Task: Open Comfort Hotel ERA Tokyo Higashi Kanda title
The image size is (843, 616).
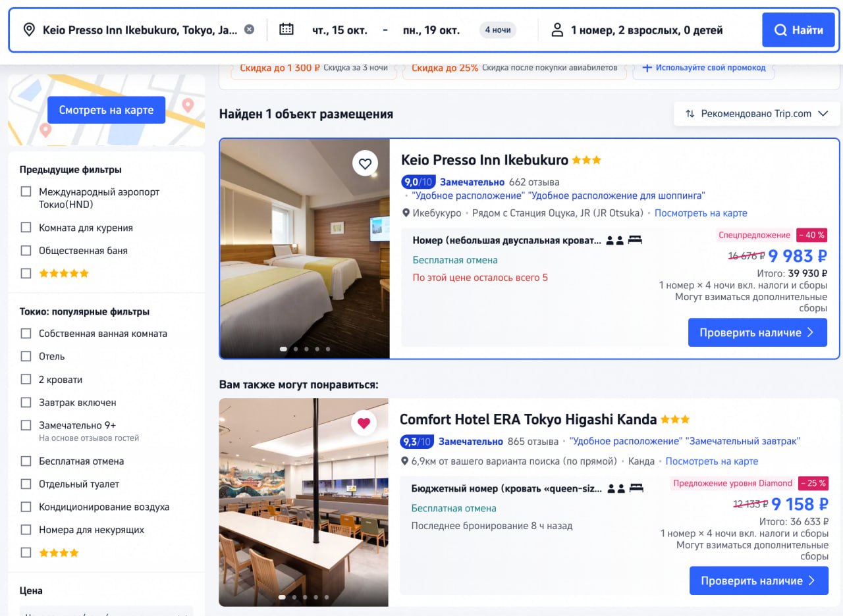Action: coord(528,419)
